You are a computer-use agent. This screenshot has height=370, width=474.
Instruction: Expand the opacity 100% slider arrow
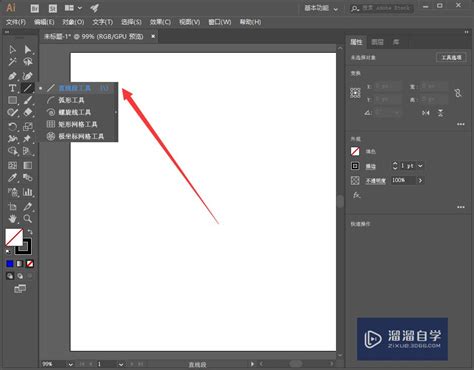pyautogui.click(x=420, y=180)
